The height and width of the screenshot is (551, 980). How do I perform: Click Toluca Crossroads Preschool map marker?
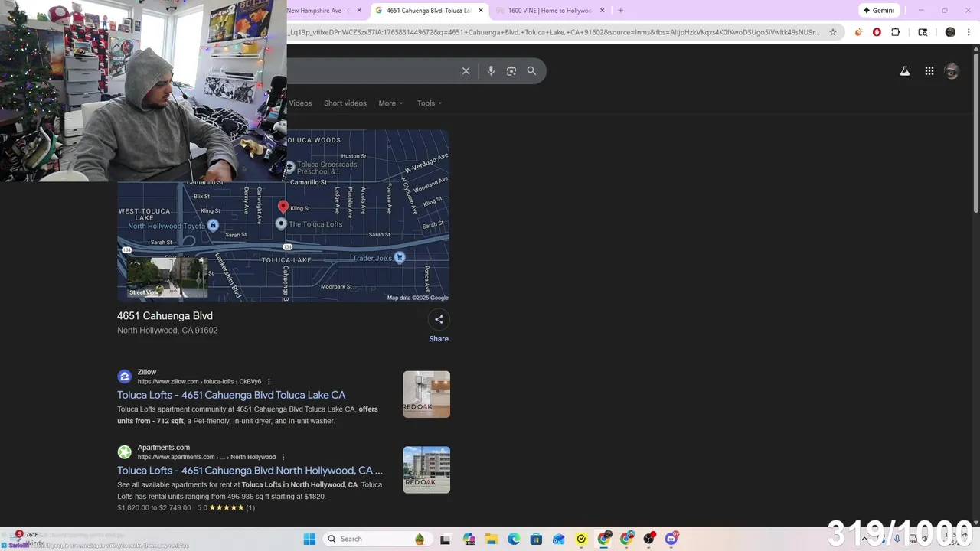coord(289,167)
